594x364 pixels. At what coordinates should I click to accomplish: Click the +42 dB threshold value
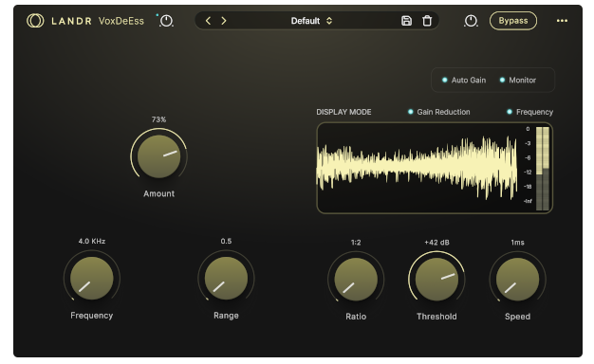pyautogui.click(x=436, y=243)
